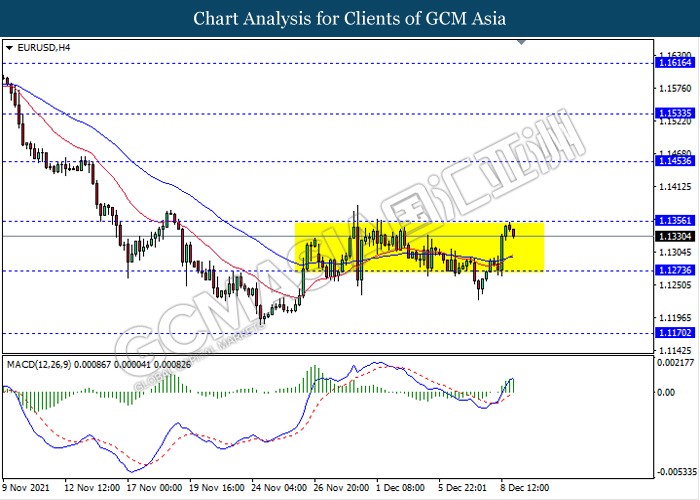Click the 1.14536 price level label
Viewport: 700px width, 500px height.
coord(675,161)
